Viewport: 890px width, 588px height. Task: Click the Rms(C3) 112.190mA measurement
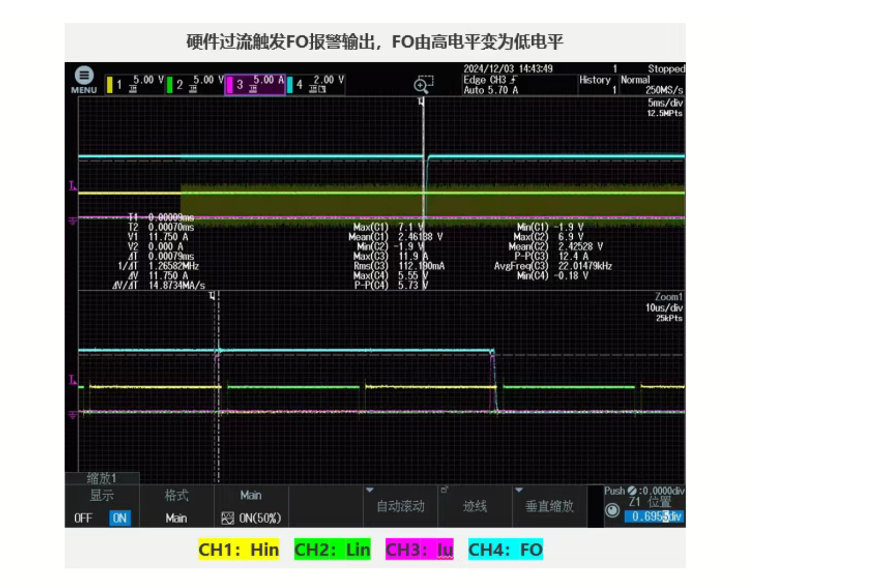pyautogui.click(x=399, y=266)
